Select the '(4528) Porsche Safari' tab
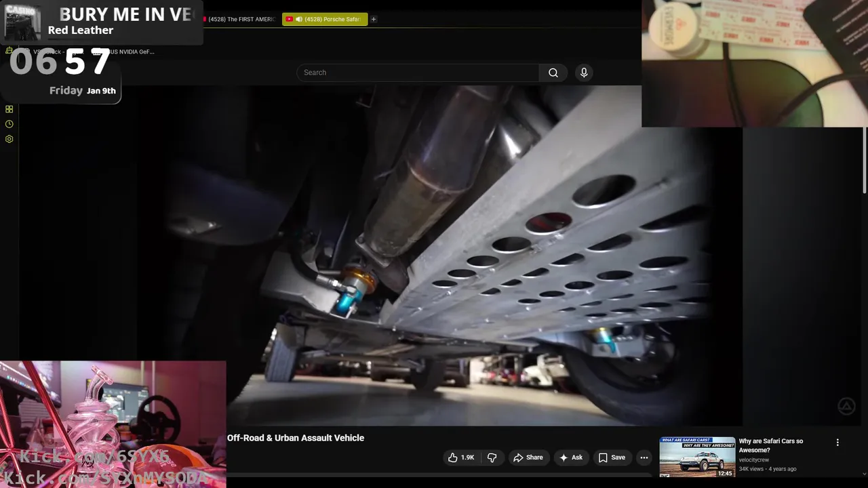 point(325,19)
